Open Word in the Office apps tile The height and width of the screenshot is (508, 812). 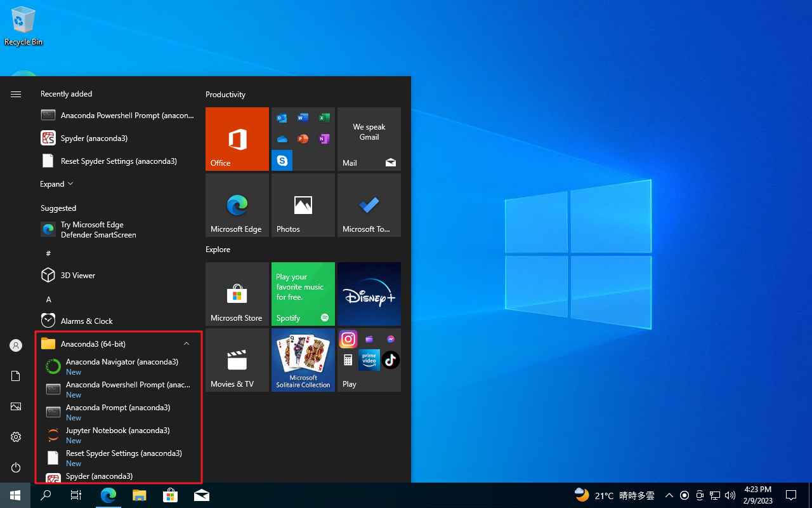pyautogui.click(x=303, y=117)
